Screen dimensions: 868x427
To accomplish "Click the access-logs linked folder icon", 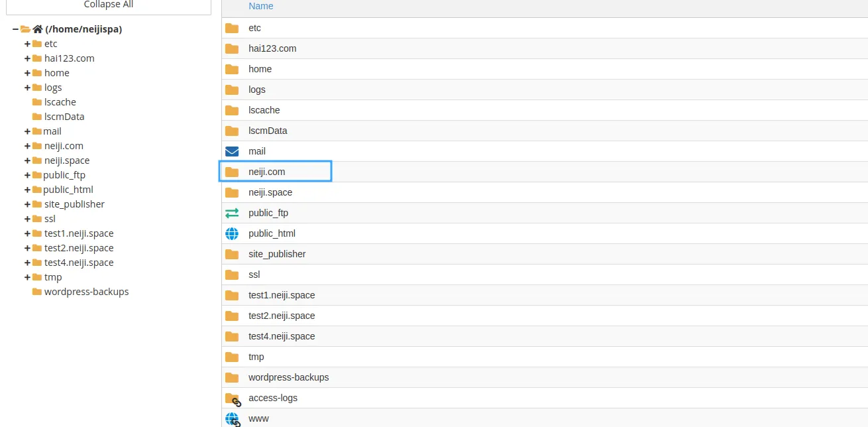I will 232,398.
